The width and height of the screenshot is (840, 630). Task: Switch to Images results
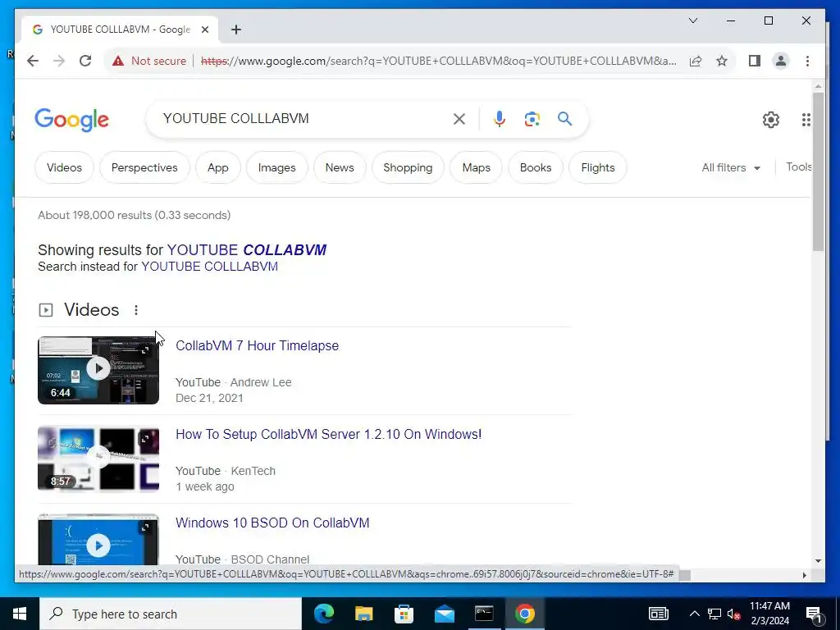tap(277, 167)
